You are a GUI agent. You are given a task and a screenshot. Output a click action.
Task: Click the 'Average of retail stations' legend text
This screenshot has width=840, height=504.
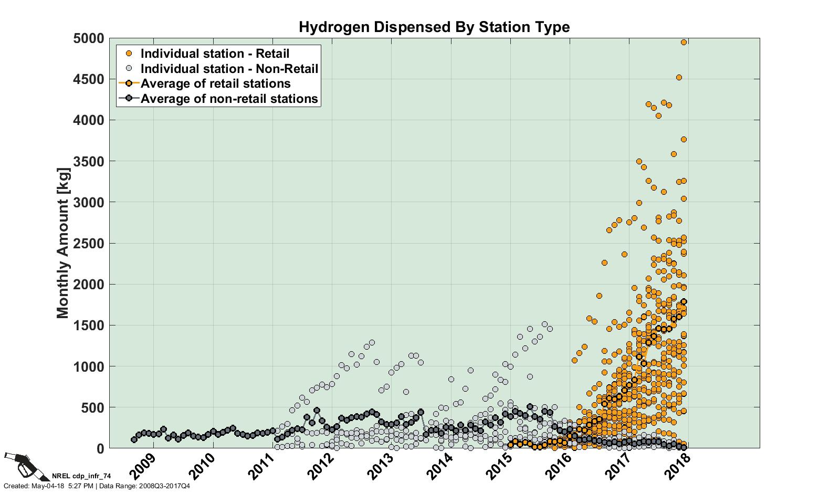[215, 83]
